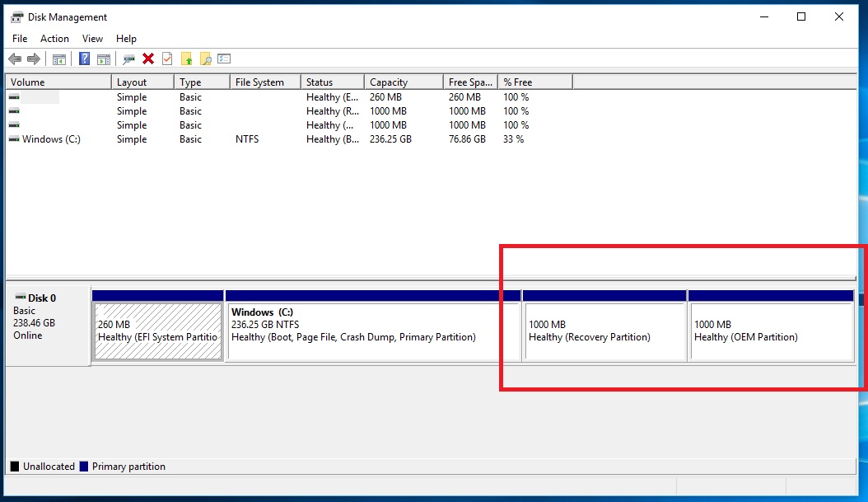Open the File menu
Image resolution: width=868 pixels, height=502 pixels.
pyautogui.click(x=20, y=39)
